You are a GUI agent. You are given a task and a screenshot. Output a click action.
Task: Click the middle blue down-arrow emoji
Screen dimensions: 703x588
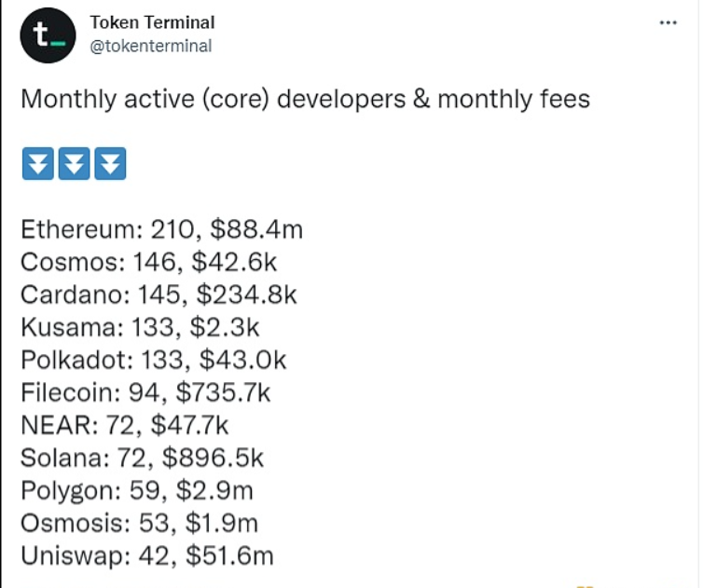tap(74, 164)
